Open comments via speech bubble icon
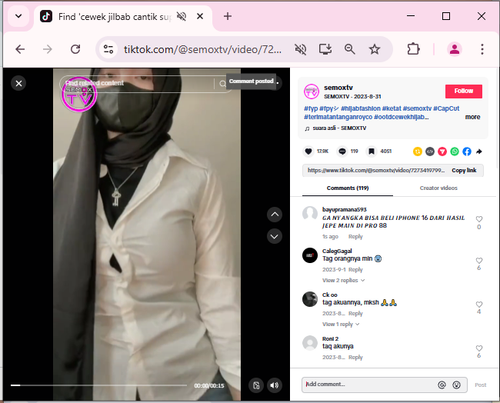500x403 pixels. pyautogui.click(x=342, y=151)
